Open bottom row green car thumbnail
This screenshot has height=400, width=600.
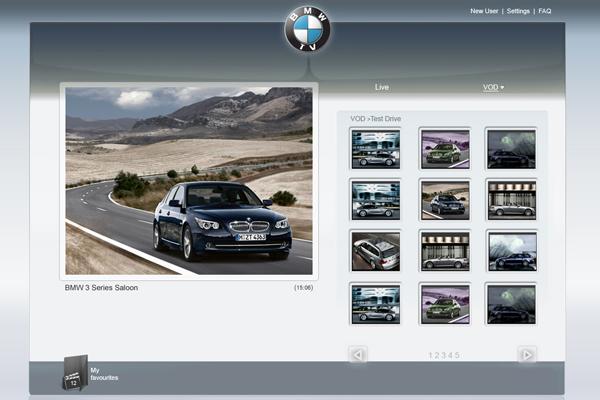coord(445,304)
